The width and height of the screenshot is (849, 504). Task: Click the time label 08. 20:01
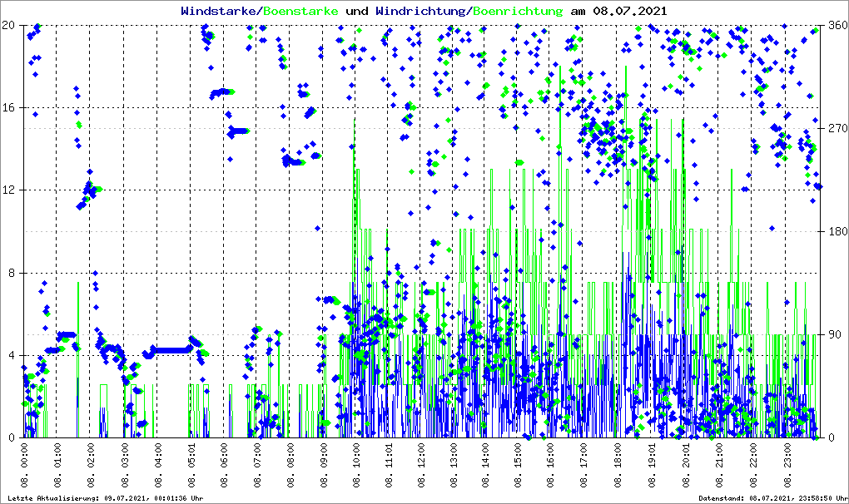click(686, 466)
